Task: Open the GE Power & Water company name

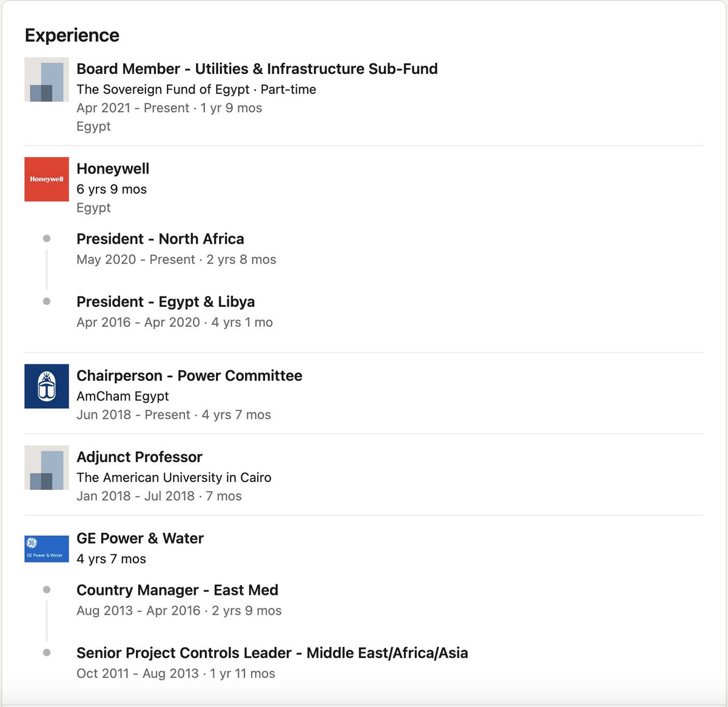Action: [x=140, y=538]
